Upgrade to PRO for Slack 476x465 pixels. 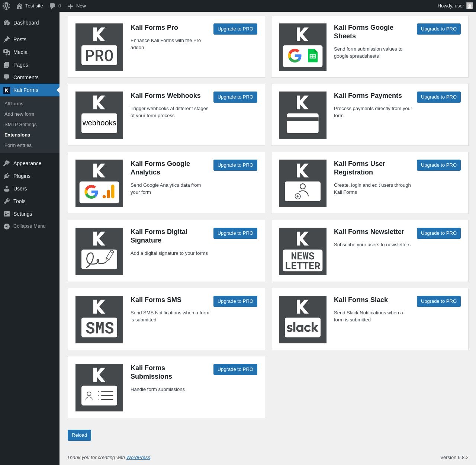439,301
